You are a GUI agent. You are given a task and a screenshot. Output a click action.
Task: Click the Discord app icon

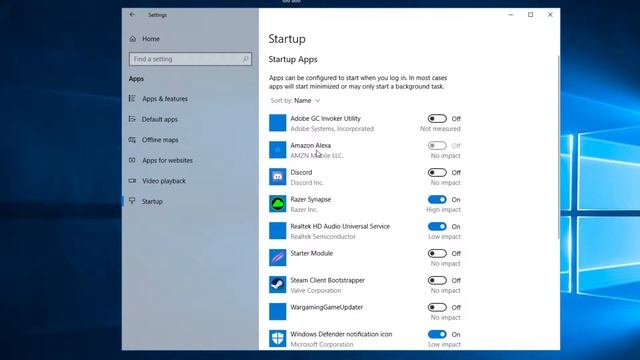click(x=278, y=177)
